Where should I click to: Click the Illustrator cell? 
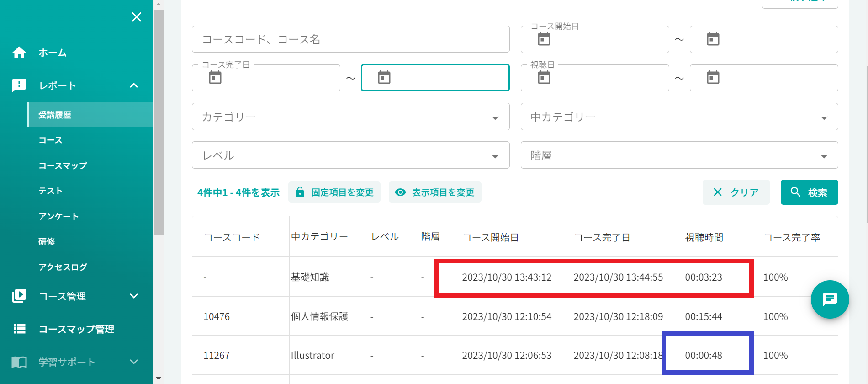click(x=312, y=355)
